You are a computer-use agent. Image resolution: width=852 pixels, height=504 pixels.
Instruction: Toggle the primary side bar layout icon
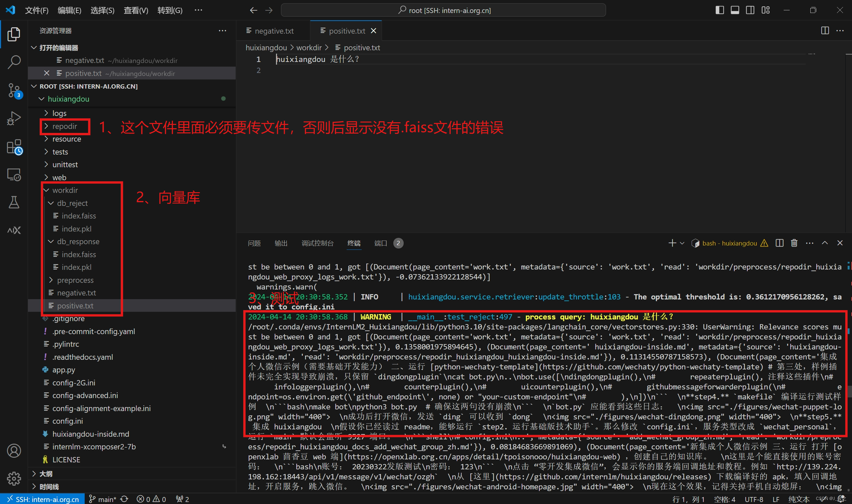pos(719,10)
